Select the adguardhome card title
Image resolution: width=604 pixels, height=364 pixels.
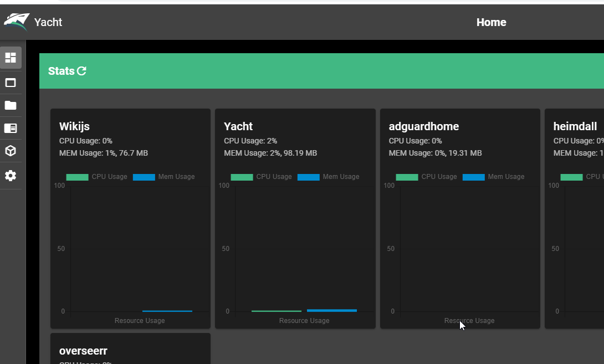[x=424, y=126]
